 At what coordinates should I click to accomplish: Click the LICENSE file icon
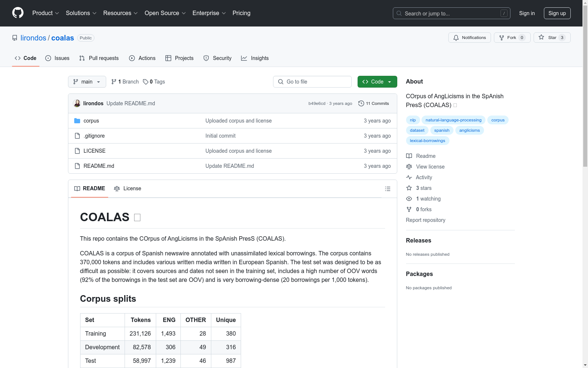[x=77, y=151]
